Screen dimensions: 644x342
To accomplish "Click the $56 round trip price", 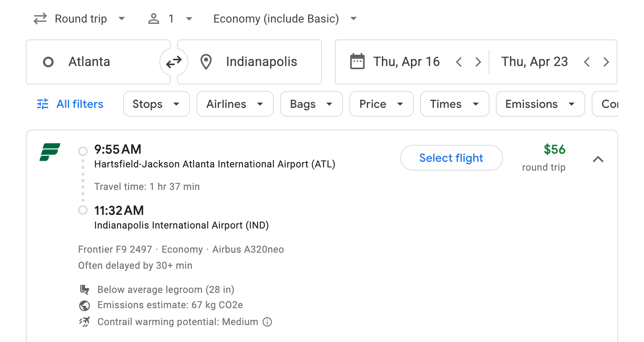I will [555, 150].
